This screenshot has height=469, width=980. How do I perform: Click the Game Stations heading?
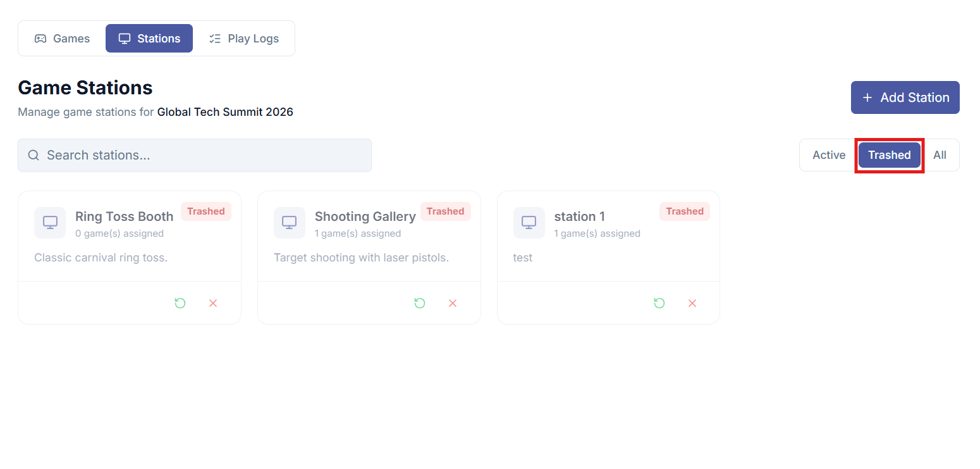click(x=85, y=87)
